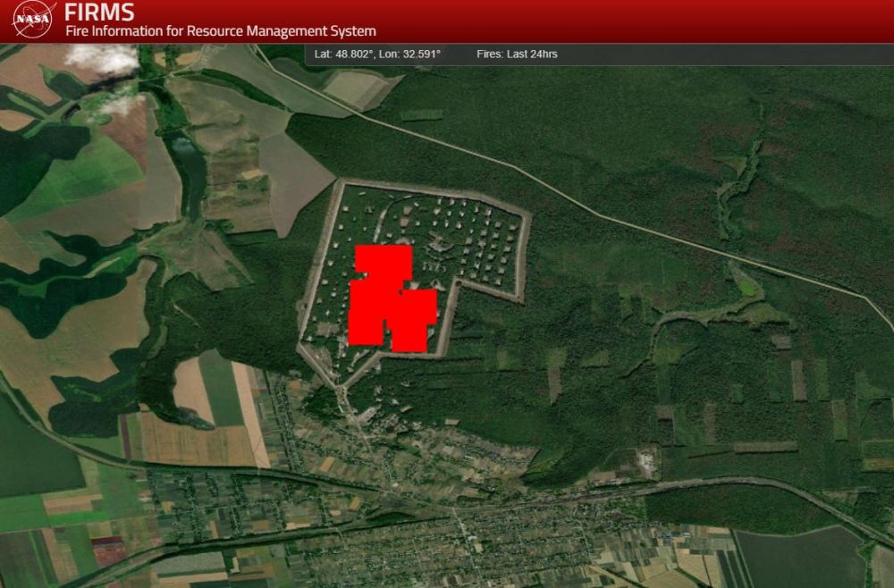Click the FIRMS title text
This screenshot has width=894, height=588.
tap(99, 13)
